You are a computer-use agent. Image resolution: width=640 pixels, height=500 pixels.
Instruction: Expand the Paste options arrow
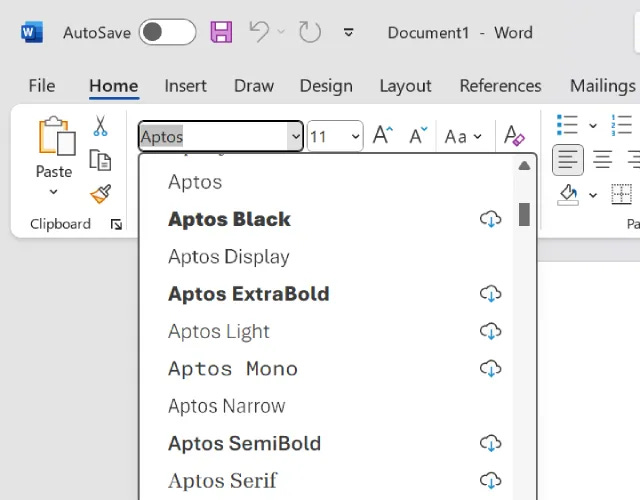tap(53, 191)
